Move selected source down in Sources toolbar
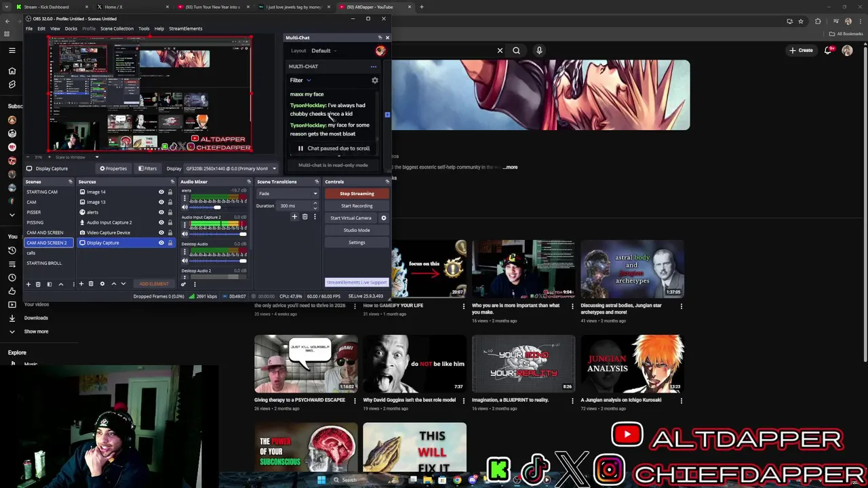The height and width of the screenshot is (488, 868). pyautogui.click(x=123, y=284)
